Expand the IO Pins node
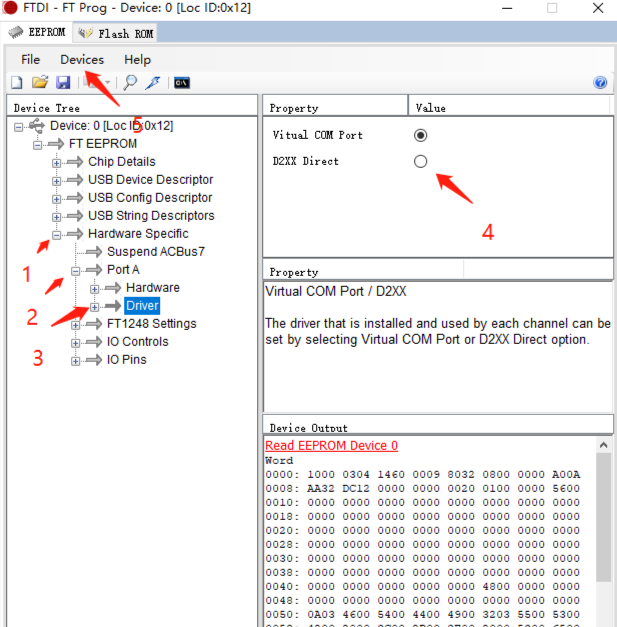 tap(75, 361)
